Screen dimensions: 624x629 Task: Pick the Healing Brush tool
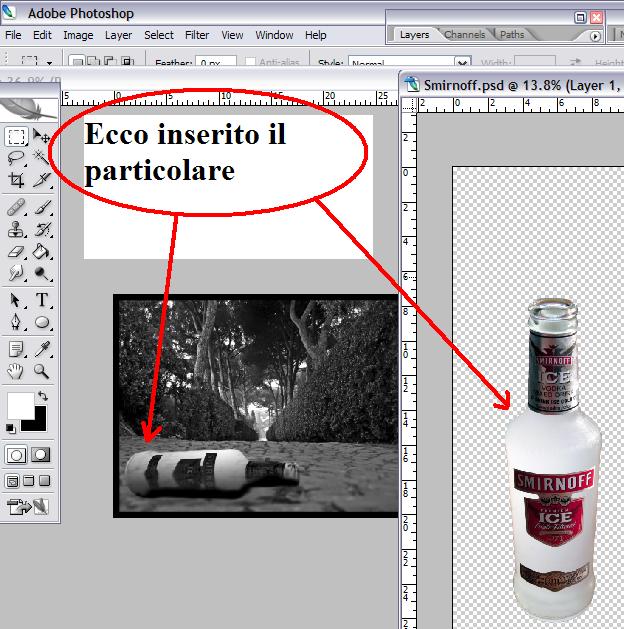[16, 207]
